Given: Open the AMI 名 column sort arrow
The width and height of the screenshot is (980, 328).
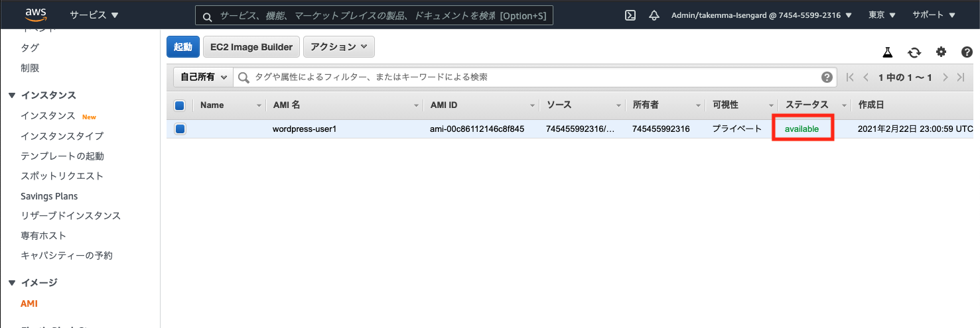Looking at the screenshot, I should [x=416, y=105].
